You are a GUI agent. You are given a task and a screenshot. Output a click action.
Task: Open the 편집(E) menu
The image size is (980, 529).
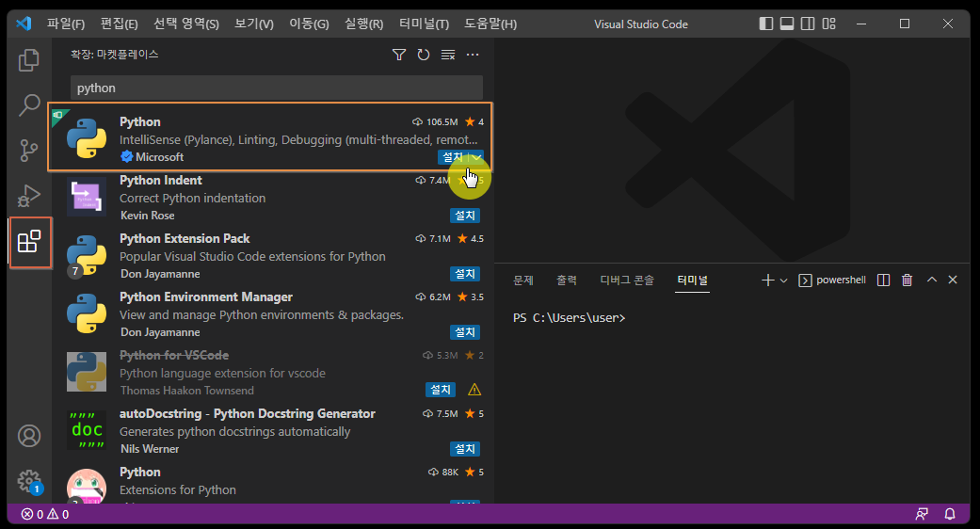(x=119, y=24)
